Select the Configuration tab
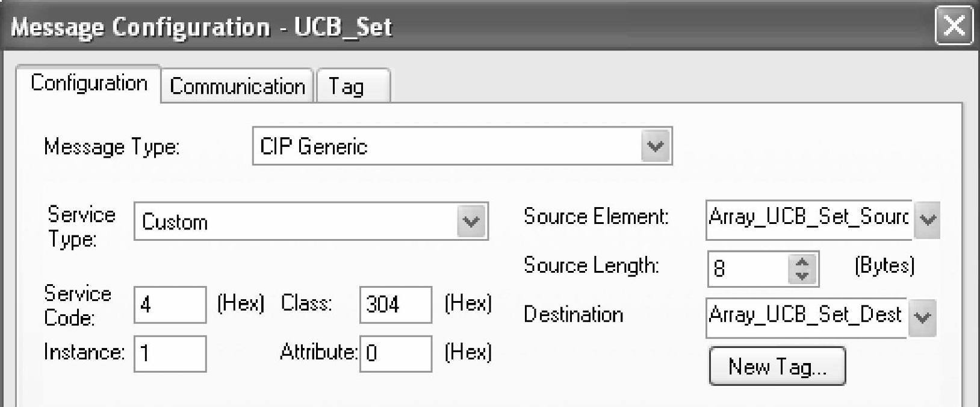The height and width of the screenshot is (407, 980). 88,83
